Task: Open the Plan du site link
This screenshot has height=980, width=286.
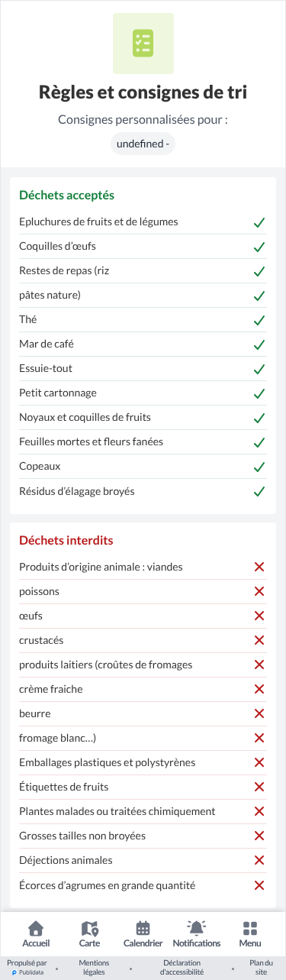Action: [x=262, y=968]
